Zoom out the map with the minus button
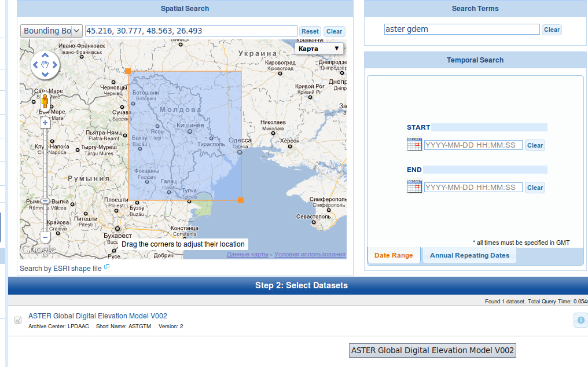 tap(45, 237)
